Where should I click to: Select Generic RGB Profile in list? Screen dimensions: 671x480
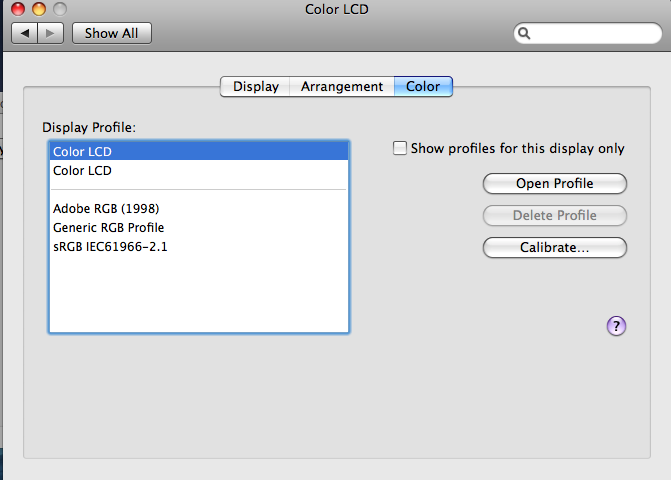[108, 227]
